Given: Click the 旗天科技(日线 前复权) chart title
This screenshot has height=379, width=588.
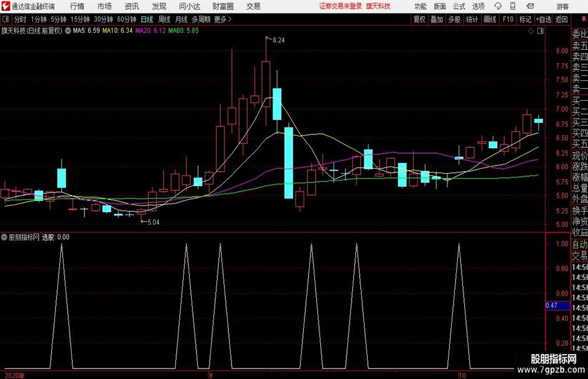Looking at the screenshot, I should click(x=32, y=30).
